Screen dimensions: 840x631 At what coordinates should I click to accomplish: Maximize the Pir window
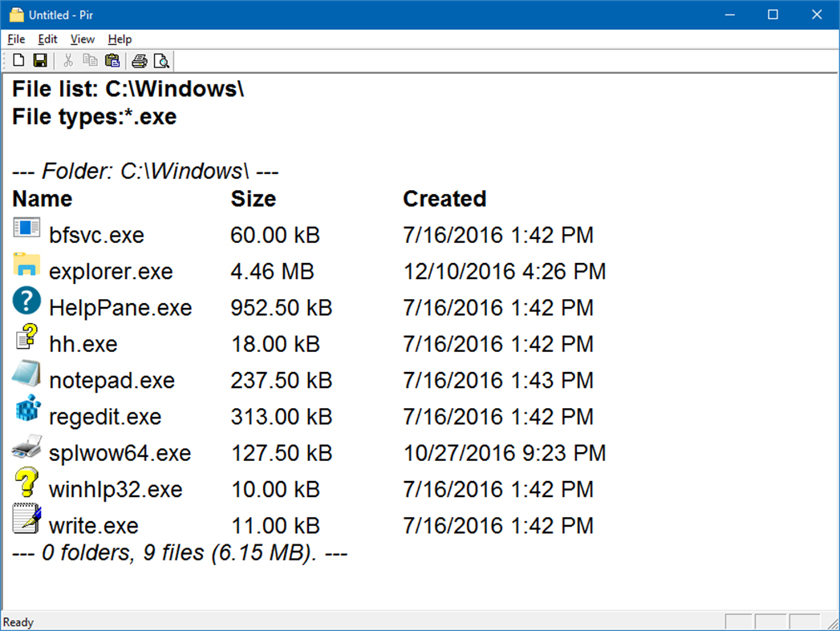tap(773, 14)
